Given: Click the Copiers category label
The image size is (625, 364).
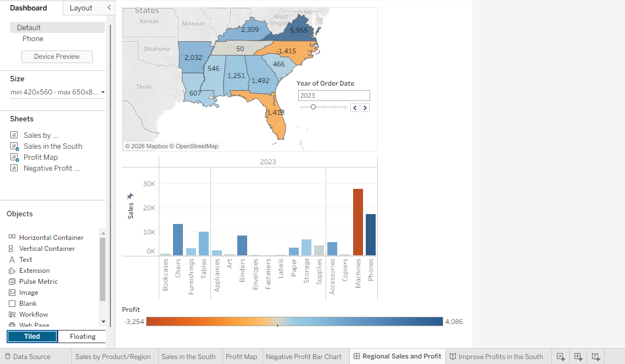Looking at the screenshot, I should point(345,270).
